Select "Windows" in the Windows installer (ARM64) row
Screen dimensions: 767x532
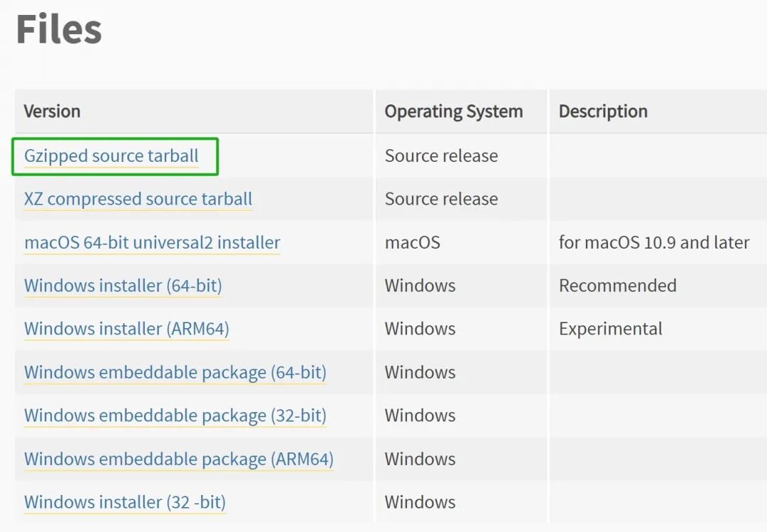tap(420, 328)
